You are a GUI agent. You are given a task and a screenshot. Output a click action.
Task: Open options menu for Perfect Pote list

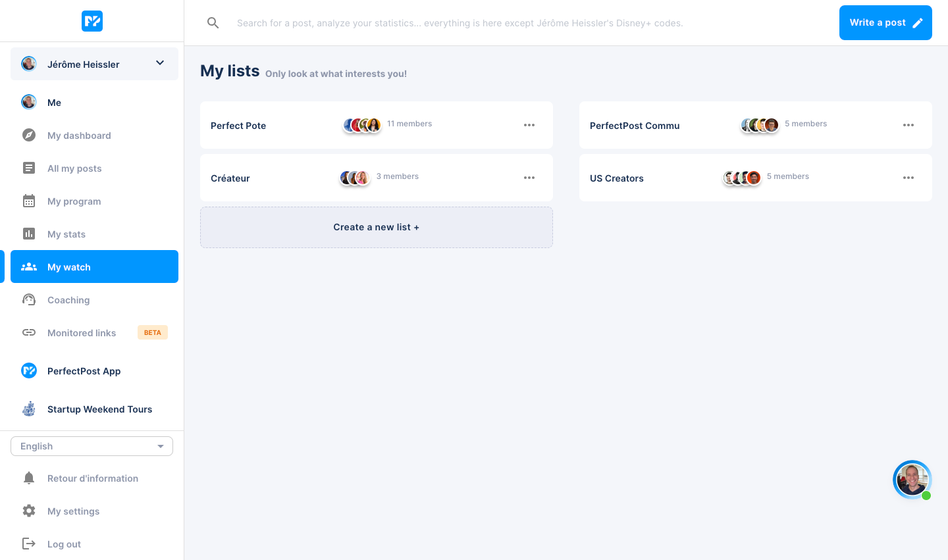(x=529, y=125)
